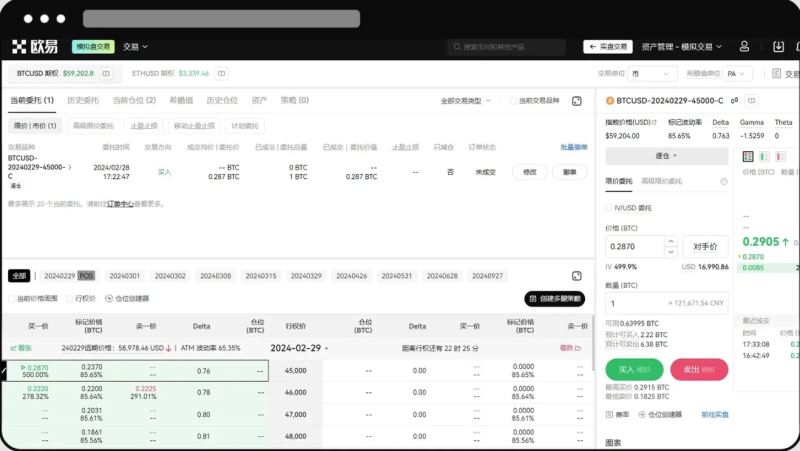Click the 修改 button for the order
The image size is (800, 451).
point(530,172)
